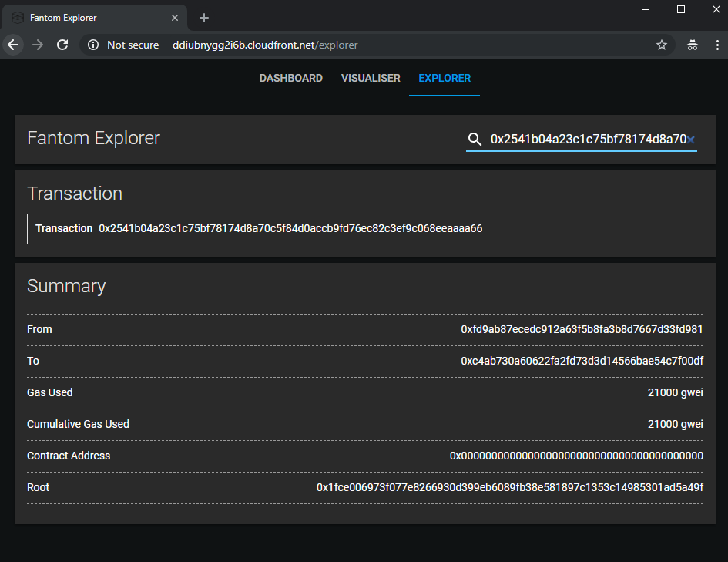Select the EXPLORER tab
This screenshot has height=562, width=728.
(445, 78)
